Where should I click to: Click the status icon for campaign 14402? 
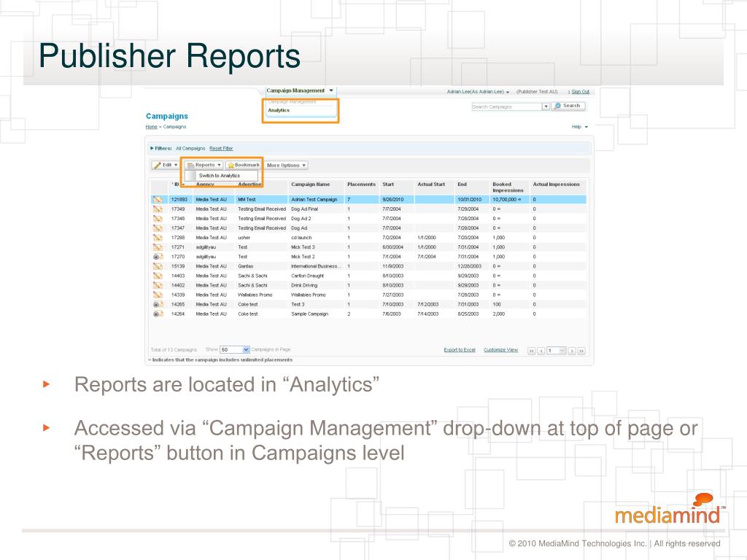pos(158,285)
